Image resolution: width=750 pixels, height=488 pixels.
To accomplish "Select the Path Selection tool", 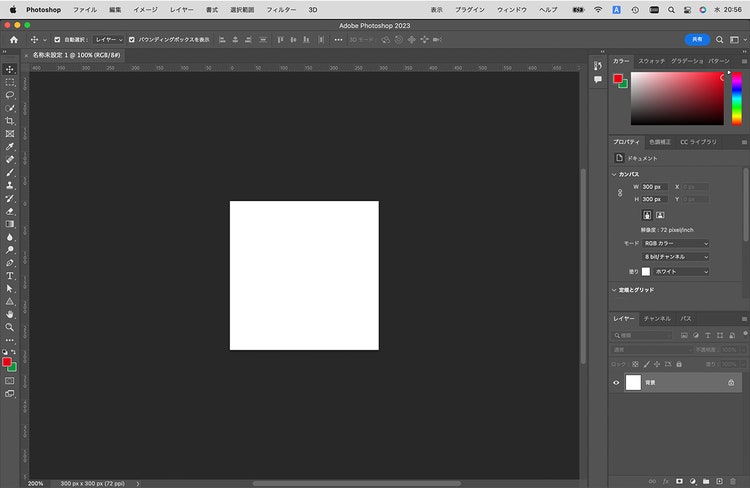I will (10, 289).
